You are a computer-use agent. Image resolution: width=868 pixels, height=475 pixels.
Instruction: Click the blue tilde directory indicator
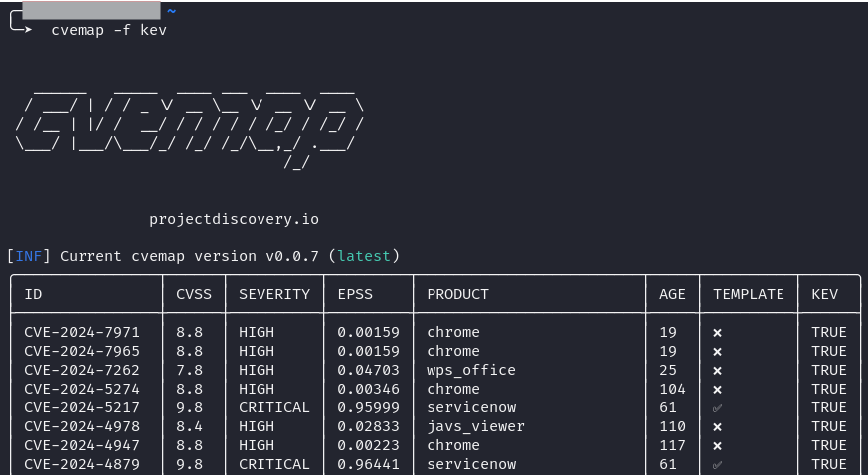tap(171, 10)
